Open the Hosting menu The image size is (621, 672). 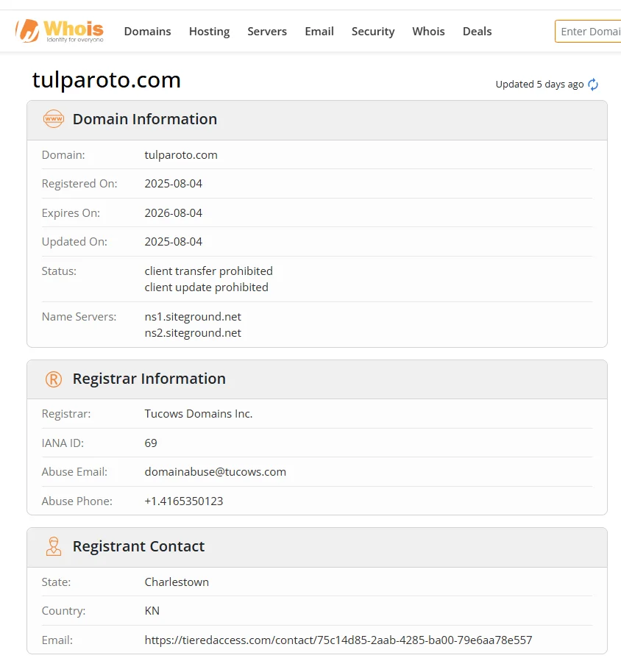[209, 32]
